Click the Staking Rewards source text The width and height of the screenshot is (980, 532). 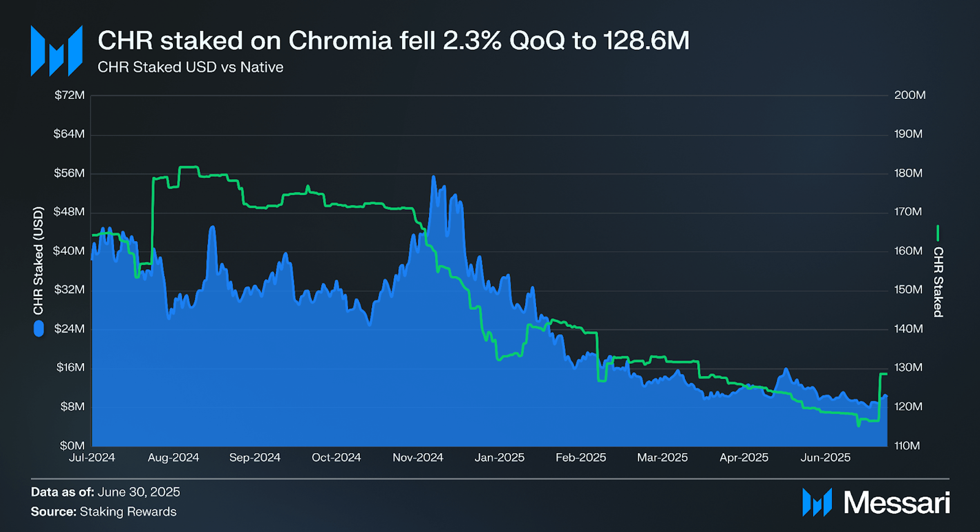click(x=128, y=511)
